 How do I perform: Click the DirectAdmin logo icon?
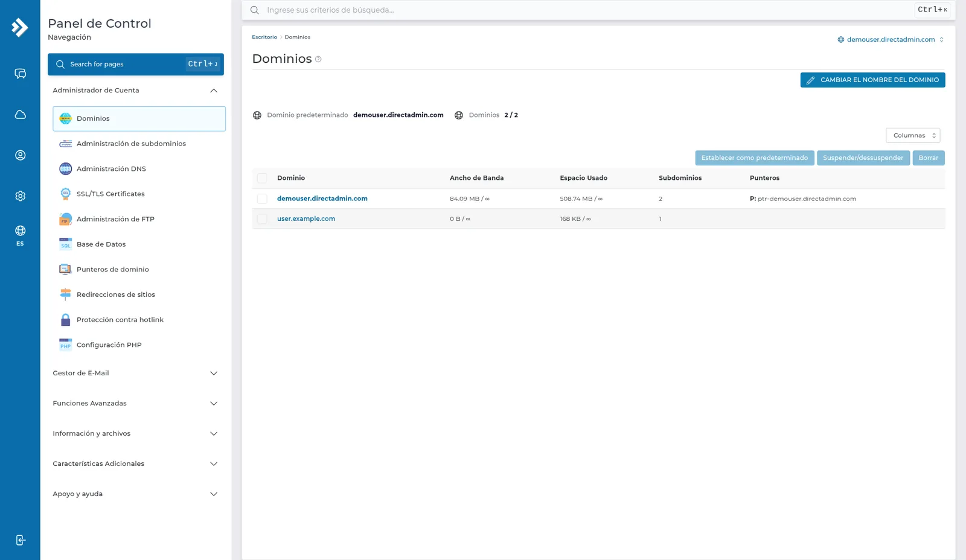20,27
